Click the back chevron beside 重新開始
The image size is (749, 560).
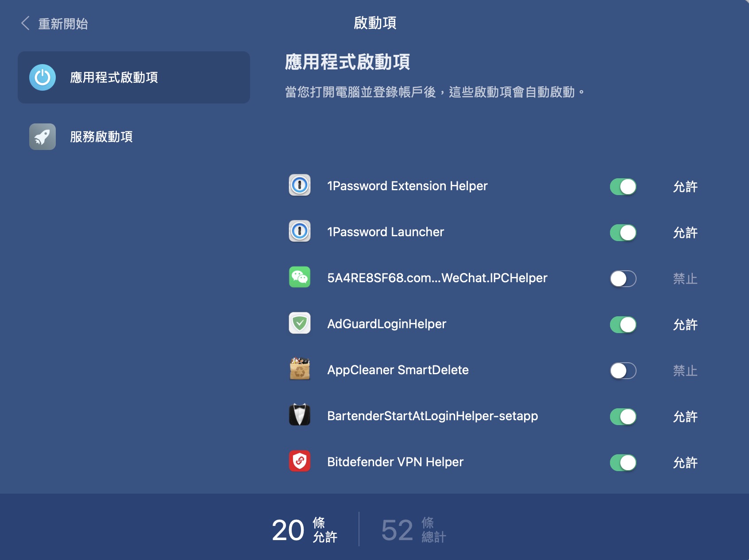(25, 23)
